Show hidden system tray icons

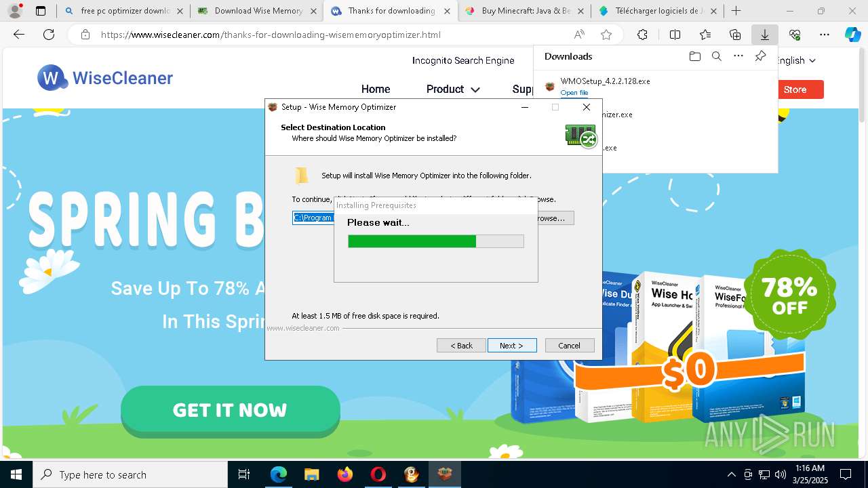tap(731, 474)
